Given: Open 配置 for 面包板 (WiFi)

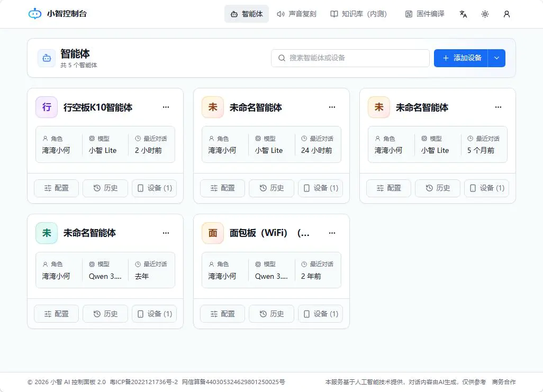Looking at the screenshot, I should 223,314.
